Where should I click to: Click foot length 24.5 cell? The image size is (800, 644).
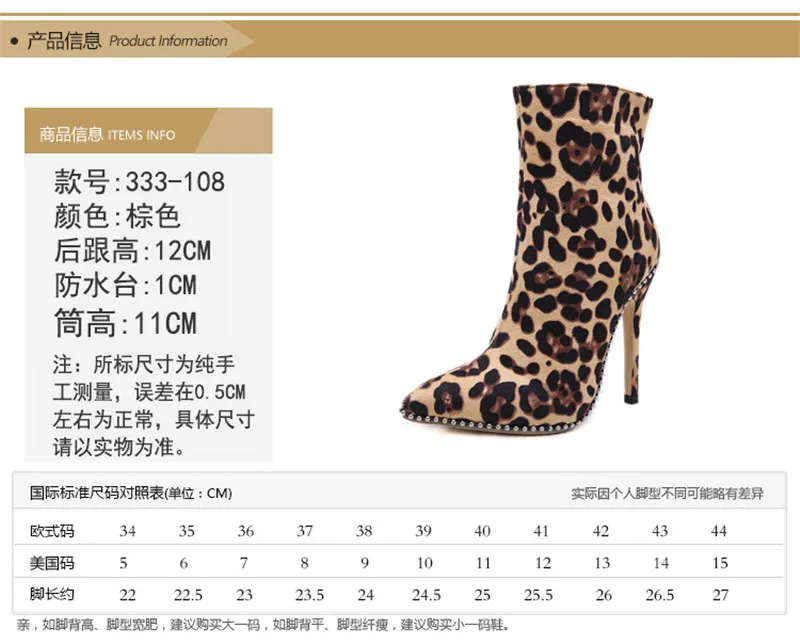(427, 595)
